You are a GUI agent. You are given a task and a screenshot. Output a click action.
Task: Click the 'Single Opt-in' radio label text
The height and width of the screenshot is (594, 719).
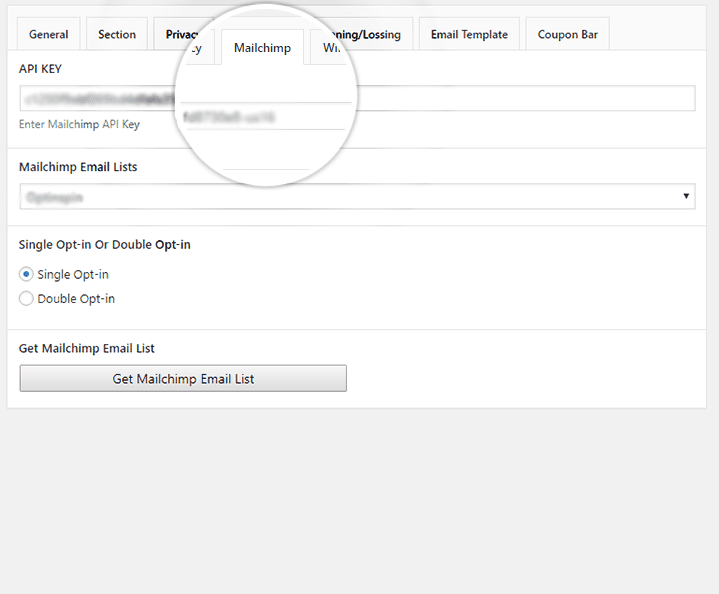(x=73, y=274)
